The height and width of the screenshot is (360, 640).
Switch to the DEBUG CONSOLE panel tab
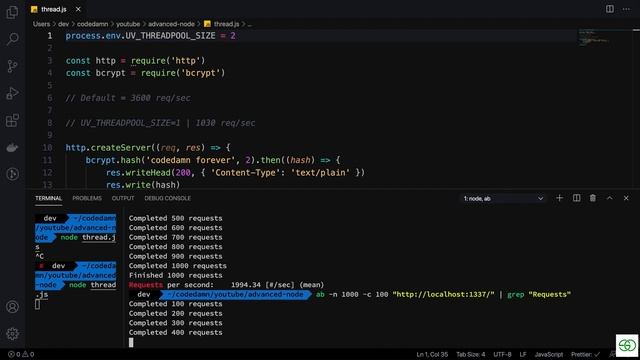click(167, 198)
